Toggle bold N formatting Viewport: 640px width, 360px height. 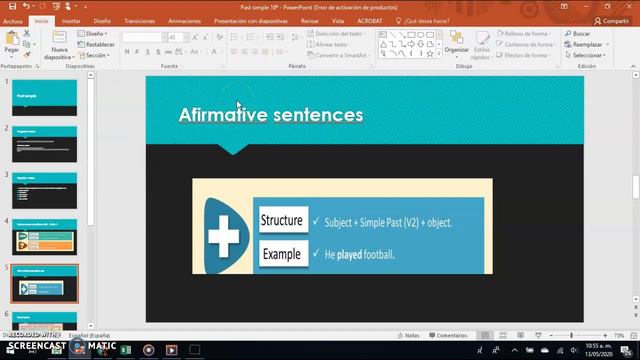[127, 52]
